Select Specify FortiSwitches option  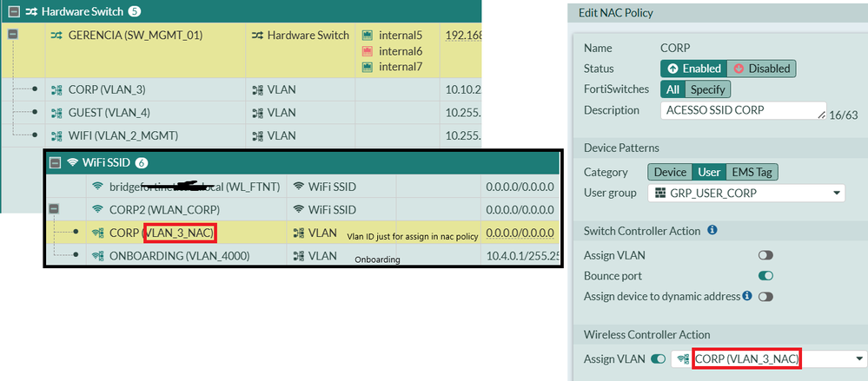pyautogui.click(x=708, y=89)
